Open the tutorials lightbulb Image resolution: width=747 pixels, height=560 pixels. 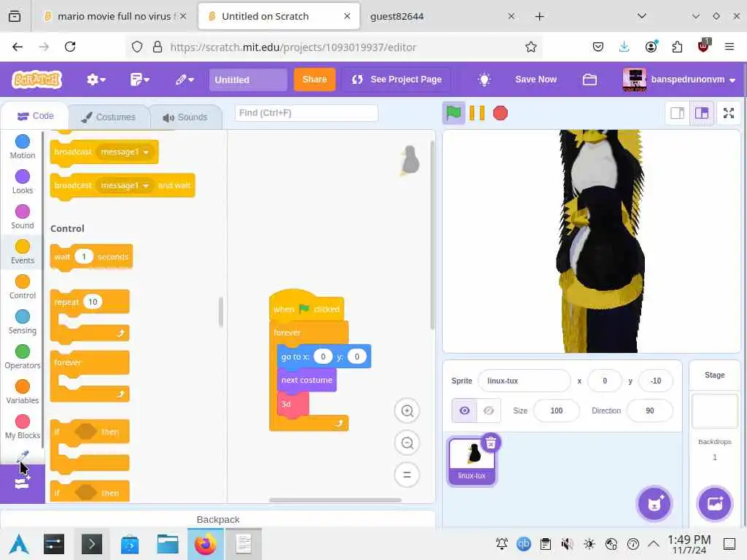[x=484, y=79]
